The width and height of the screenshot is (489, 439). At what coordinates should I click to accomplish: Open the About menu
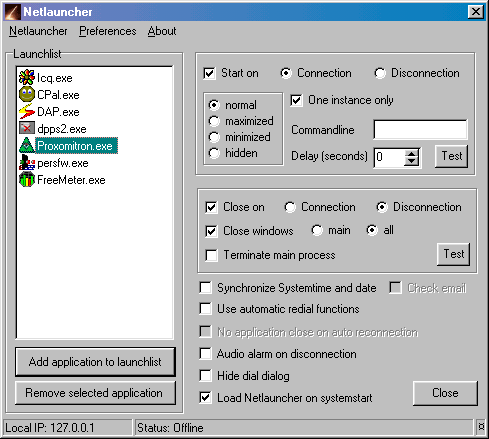pos(162,31)
